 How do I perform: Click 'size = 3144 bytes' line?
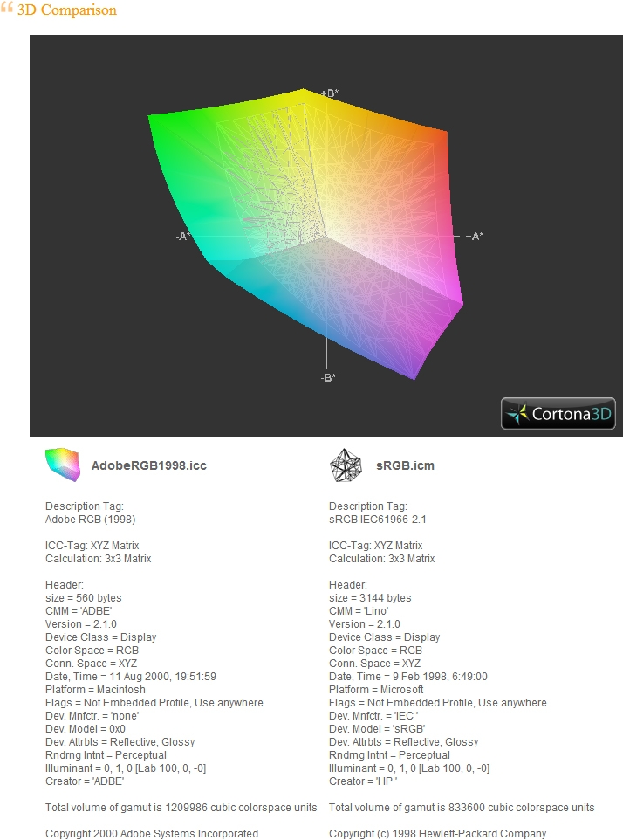click(x=370, y=598)
